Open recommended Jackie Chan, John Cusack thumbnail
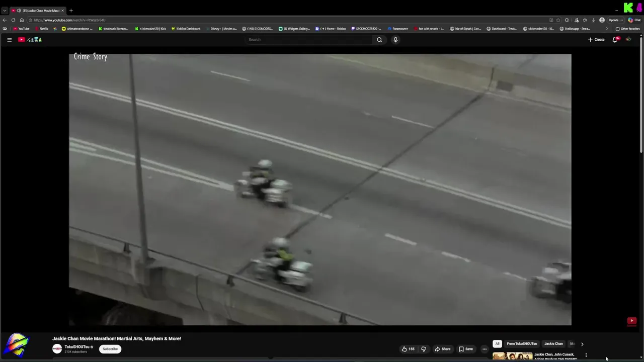Viewport: 644px width, 362px height. [x=512, y=356]
